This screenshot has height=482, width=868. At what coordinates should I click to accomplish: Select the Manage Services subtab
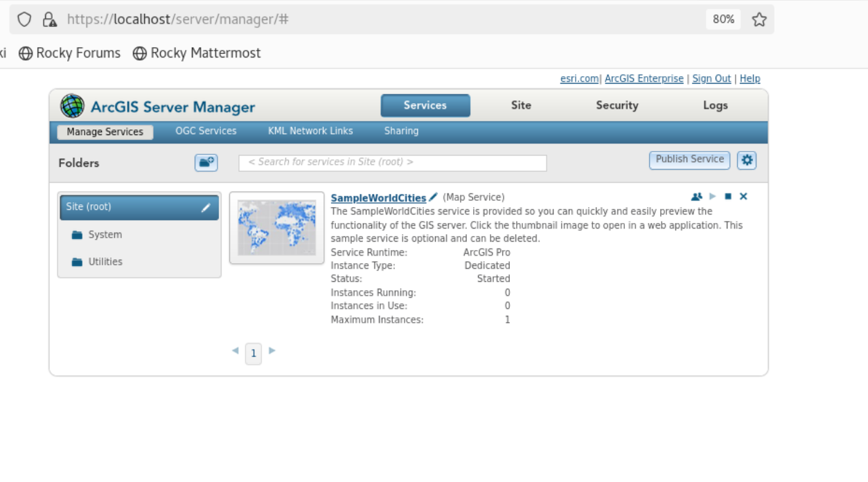pos(105,132)
